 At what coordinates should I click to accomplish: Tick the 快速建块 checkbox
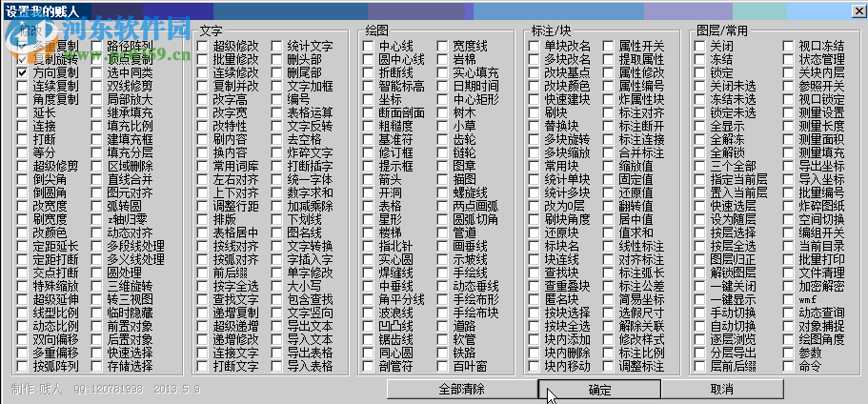pos(534,100)
